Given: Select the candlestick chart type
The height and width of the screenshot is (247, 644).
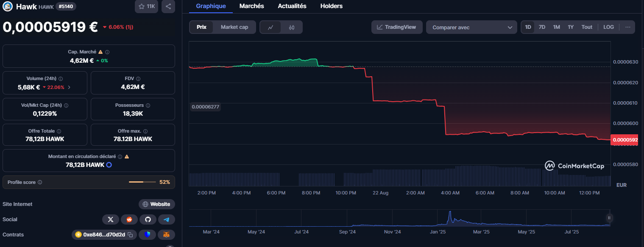Looking at the screenshot, I should point(292,27).
